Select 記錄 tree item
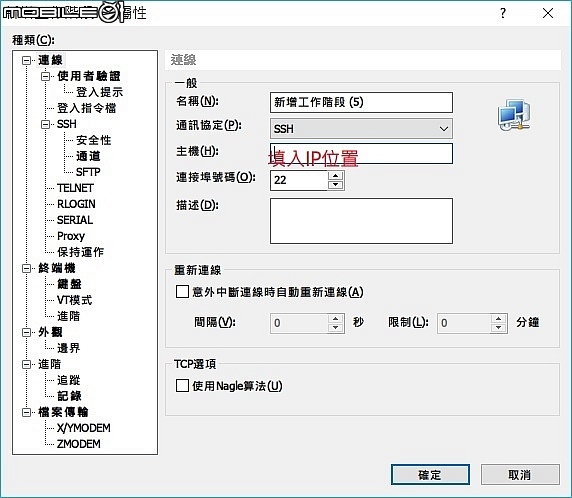572x498 pixels. pyautogui.click(x=69, y=396)
